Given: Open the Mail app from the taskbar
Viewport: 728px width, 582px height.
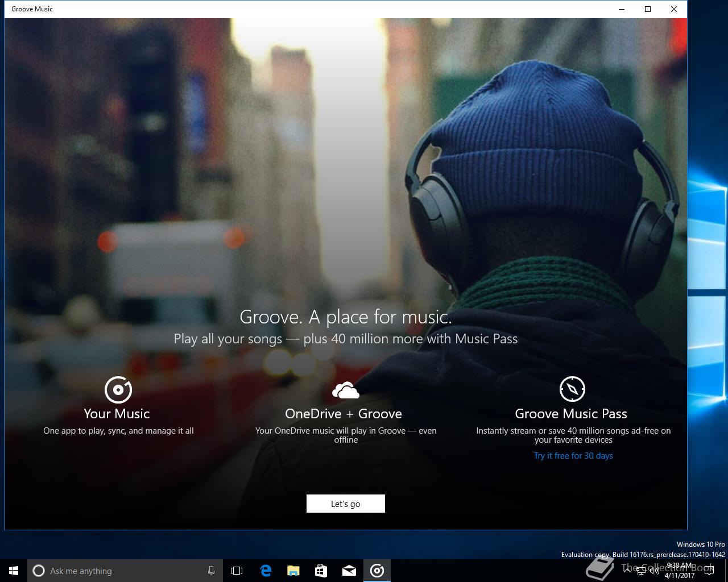Looking at the screenshot, I should point(349,571).
